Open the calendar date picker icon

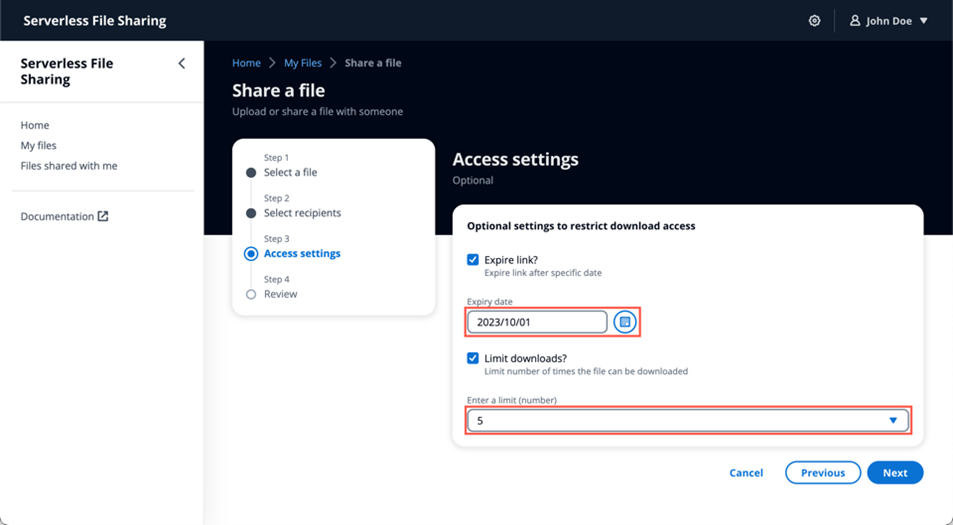point(625,322)
